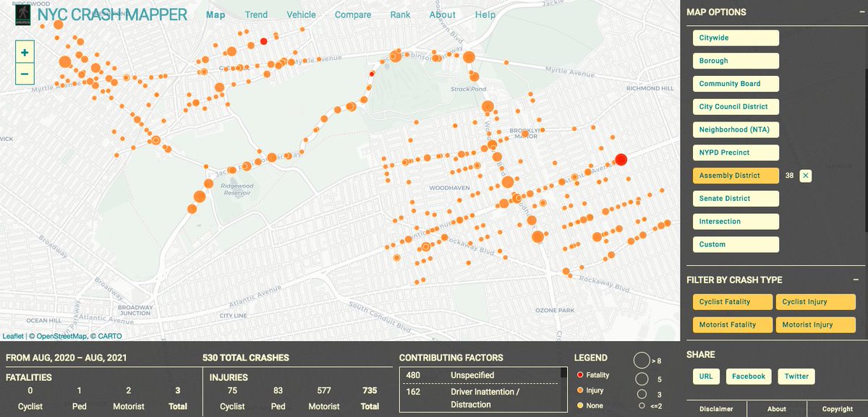This screenshot has height=417, width=868.
Task: Select the Driver Inattention / Distraction row
Action: pyautogui.click(x=480, y=398)
